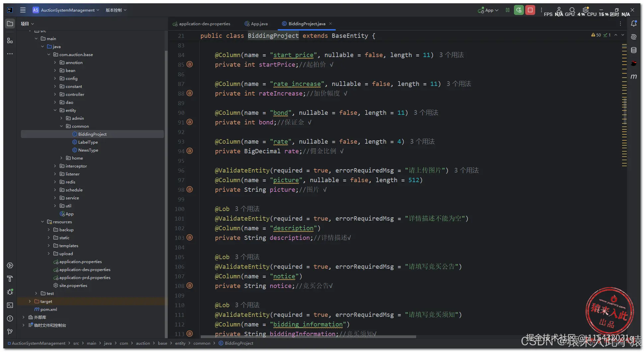Image resolution: width=644 pixels, height=352 pixels.
Task: Collapse the resources folder
Action: pyautogui.click(x=42, y=222)
